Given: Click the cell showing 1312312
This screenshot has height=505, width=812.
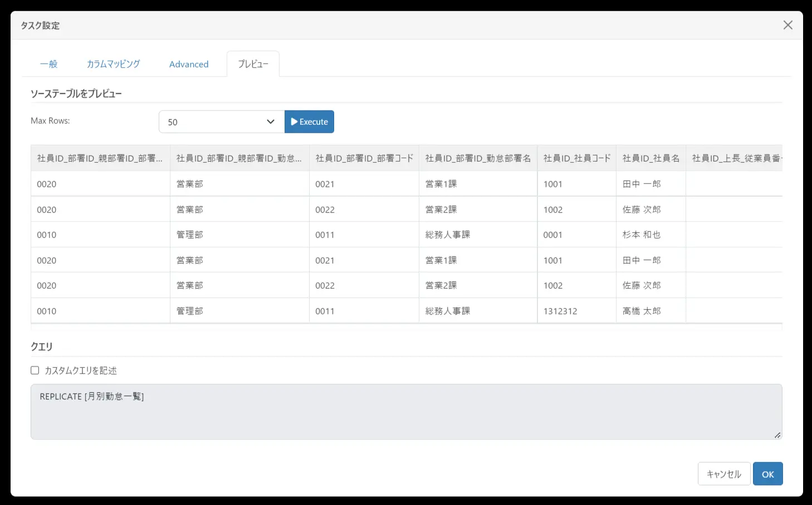Looking at the screenshot, I should 577,311.
